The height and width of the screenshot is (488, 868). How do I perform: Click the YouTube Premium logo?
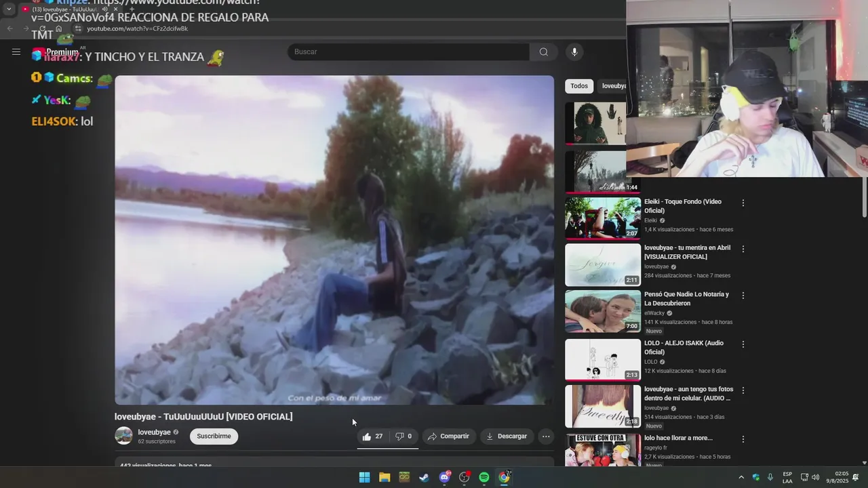tap(55, 52)
